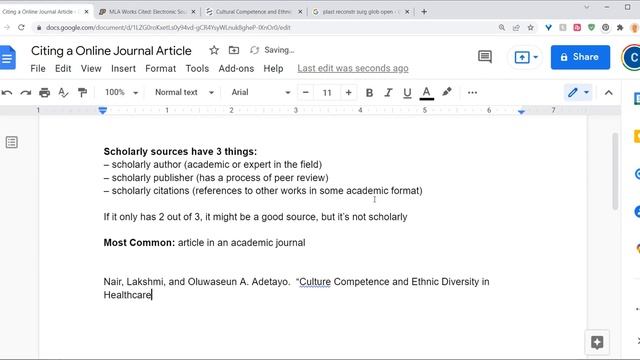Viewport: 640px width, 360px height.
Task: Open the Google Docs home icon
Action: click(7, 58)
